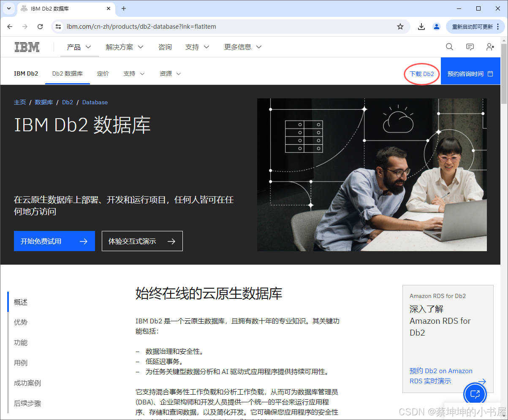Open the chat icon in the IBM header

(470, 47)
